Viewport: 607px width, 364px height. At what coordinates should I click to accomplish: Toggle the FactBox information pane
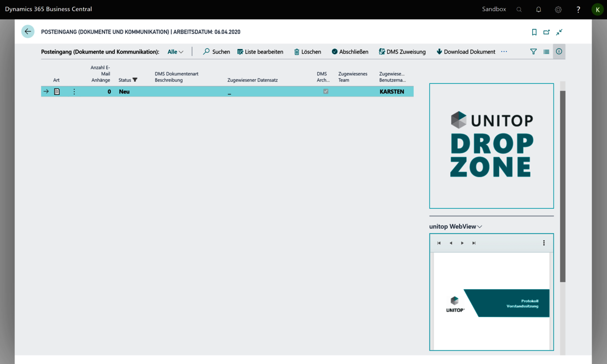[x=559, y=52]
